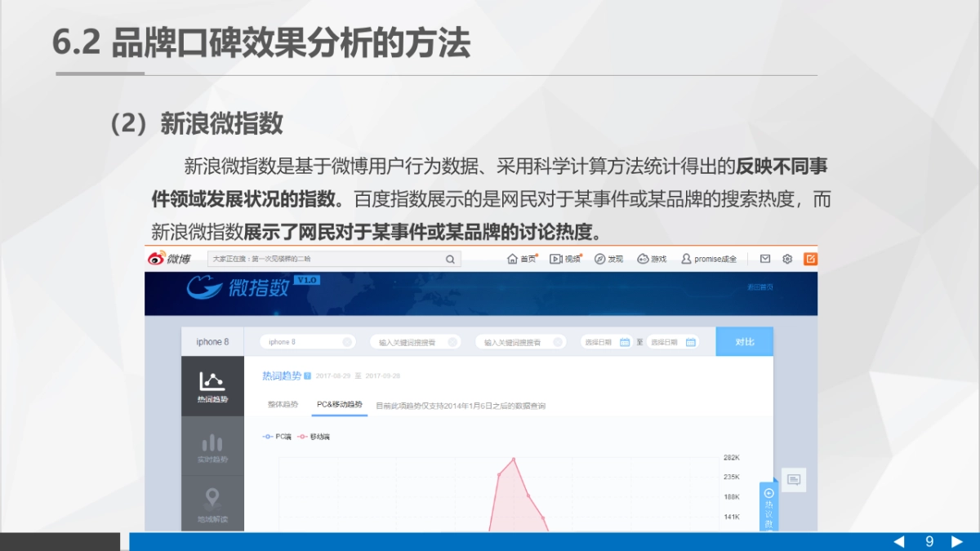Open Weibo 首页 home icon
Viewport: 980px width, 551px height.
pyautogui.click(x=514, y=258)
